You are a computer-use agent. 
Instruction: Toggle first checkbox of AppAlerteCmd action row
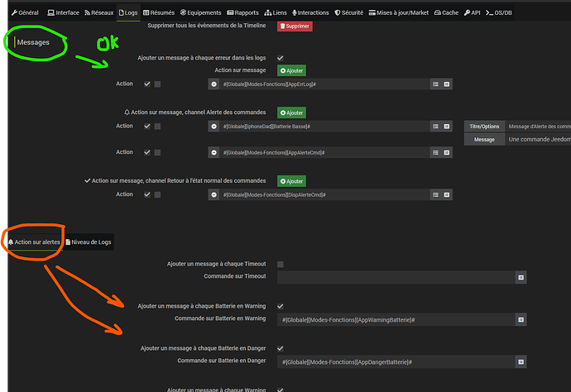tap(147, 152)
